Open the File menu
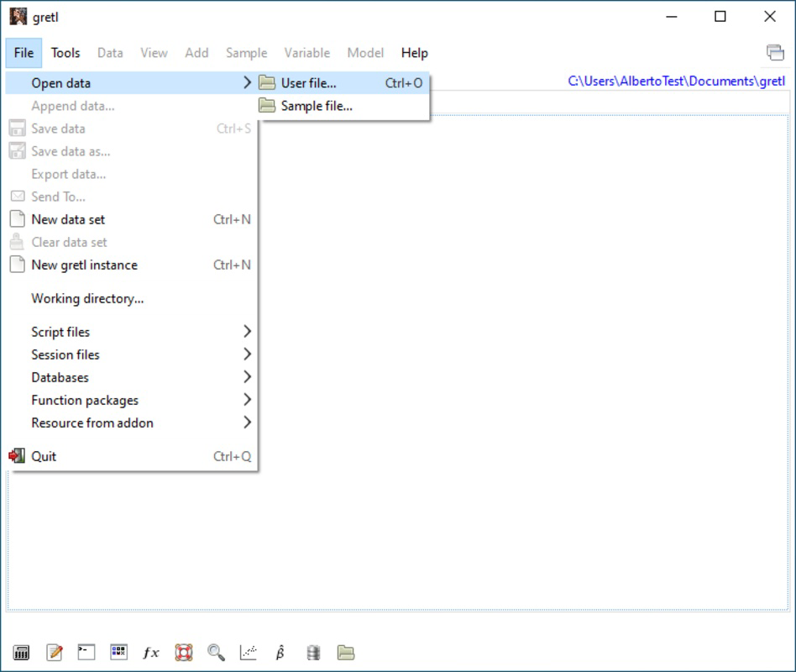Viewport: 796px width, 672px height. [24, 53]
